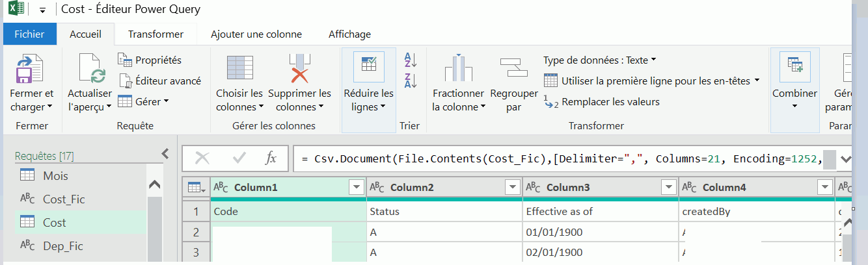Click the Actualiser l'aperçu refresh icon
Viewport: 868px width, 265px height.
90,69
